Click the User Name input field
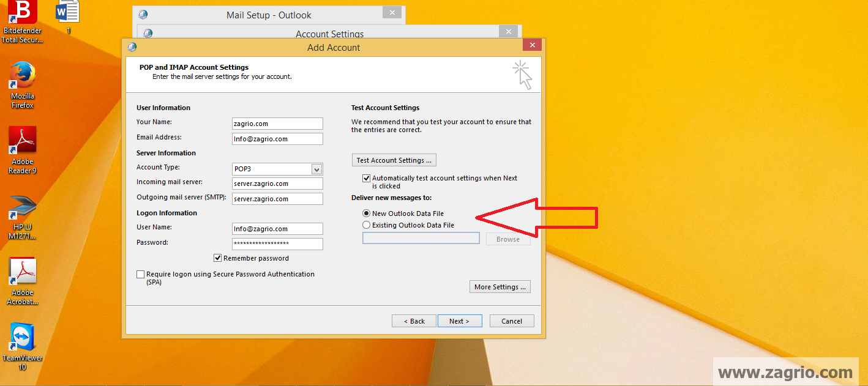Image resolution: width=868 pixels, height=386 pixels. pyautogui.click(x=277, y=229)
